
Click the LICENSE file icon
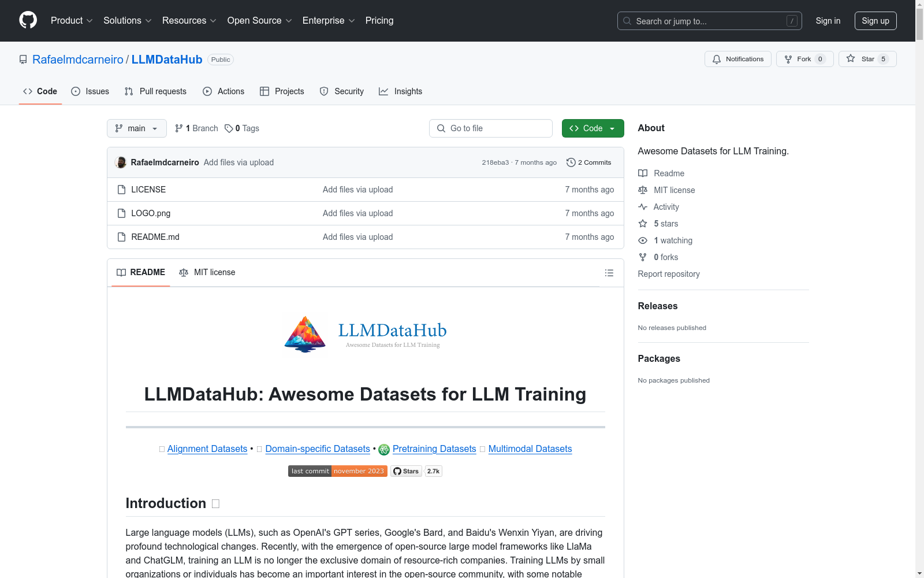pyautogui.click(x=121, y=190)
